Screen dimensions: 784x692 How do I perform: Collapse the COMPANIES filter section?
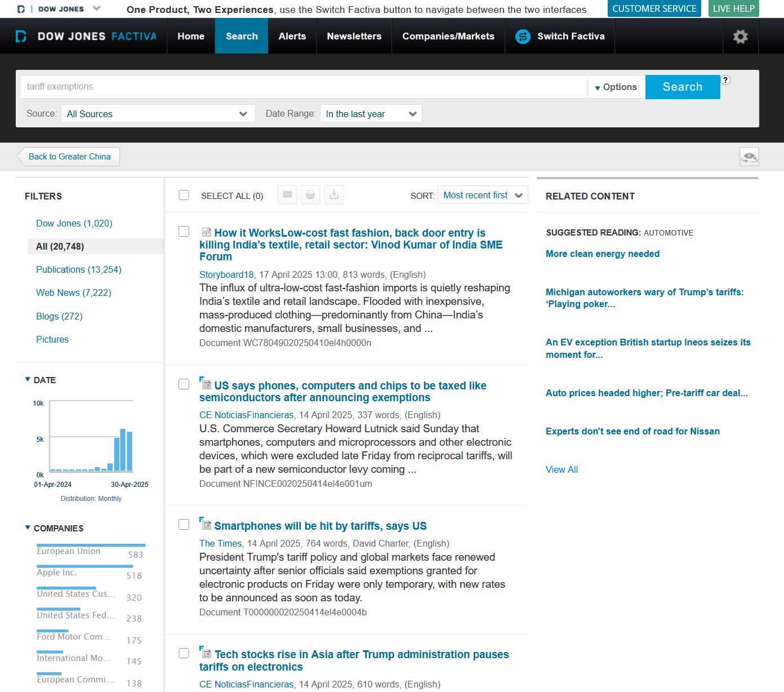[28, 527]
